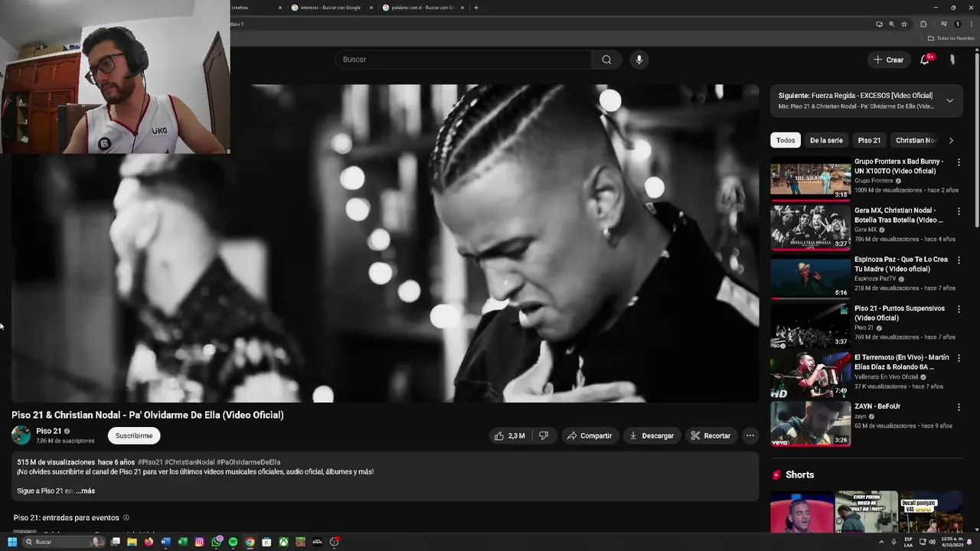Open Chrome media control icon in toolbar
This screenshot has height=551, width=980.
tap(944, 24)
